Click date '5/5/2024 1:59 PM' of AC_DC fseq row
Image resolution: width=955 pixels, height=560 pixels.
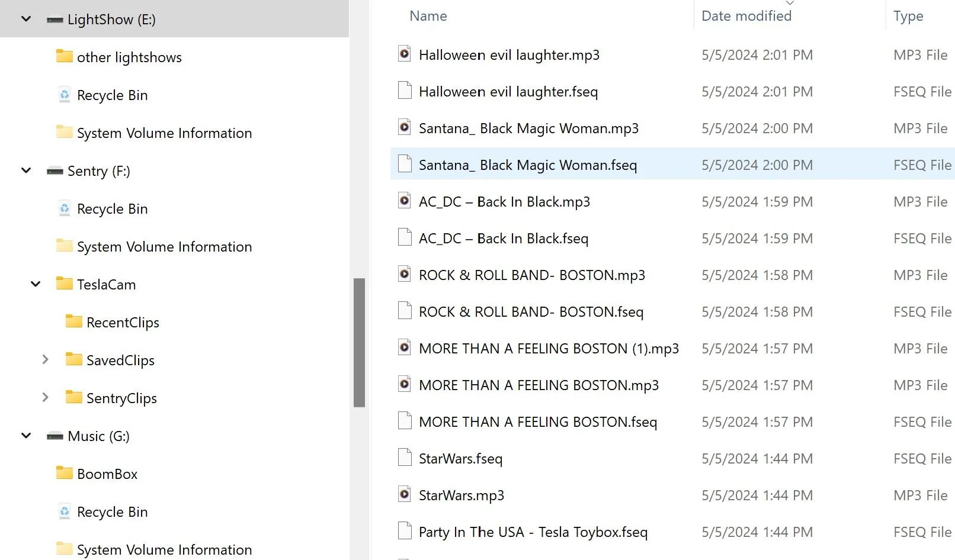(x=757, y=239)
